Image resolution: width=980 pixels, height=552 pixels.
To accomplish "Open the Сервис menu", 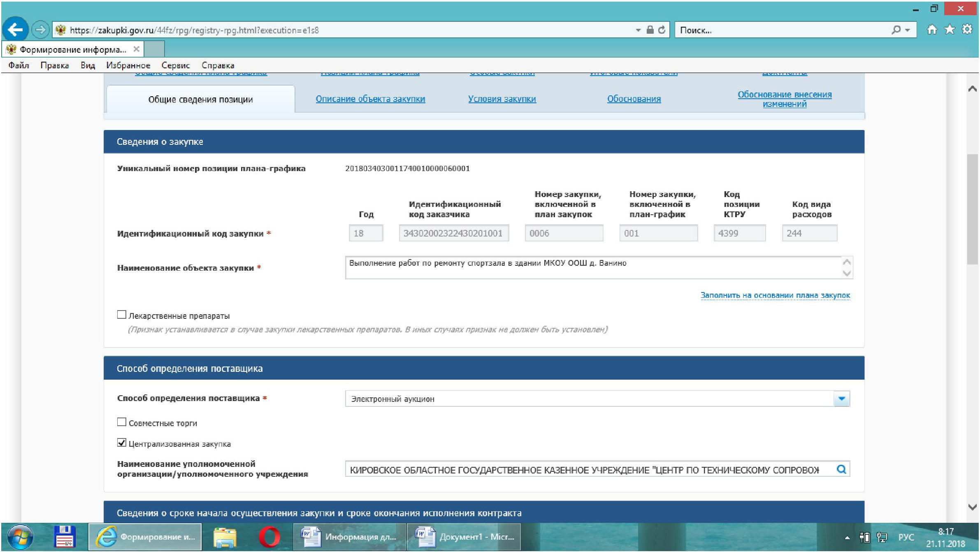I will 175,65.
